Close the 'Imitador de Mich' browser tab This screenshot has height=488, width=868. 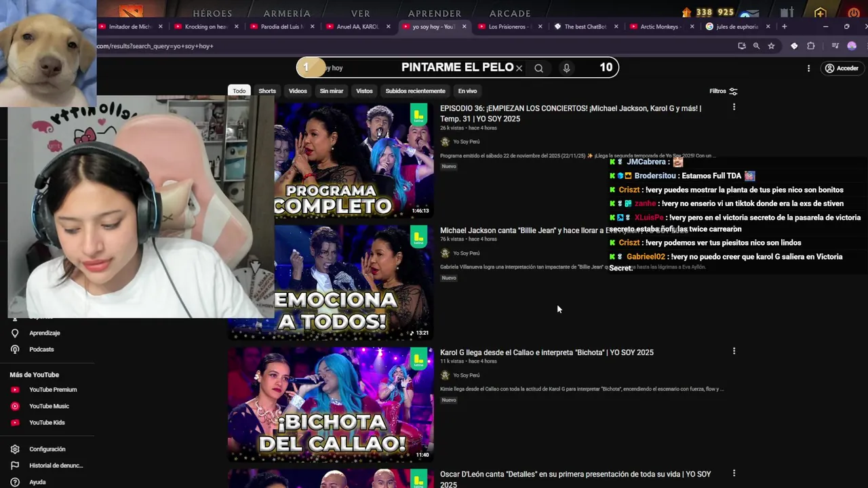click(x=161, y=26)
